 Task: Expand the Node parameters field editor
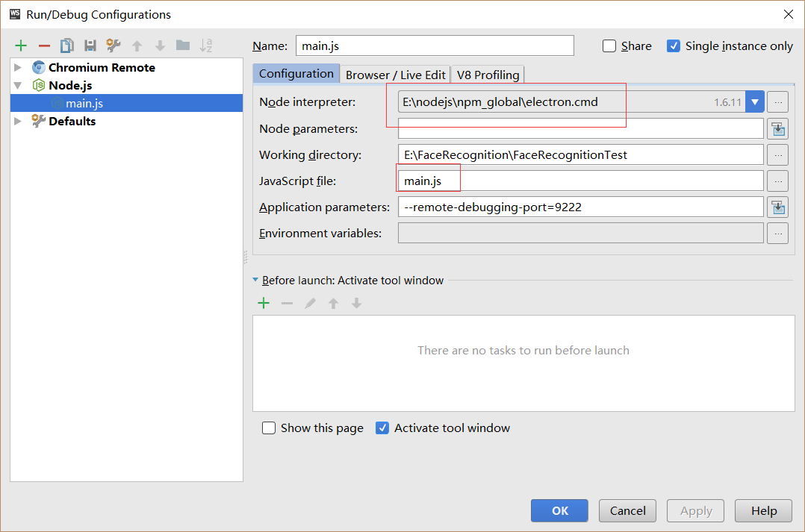778,129
